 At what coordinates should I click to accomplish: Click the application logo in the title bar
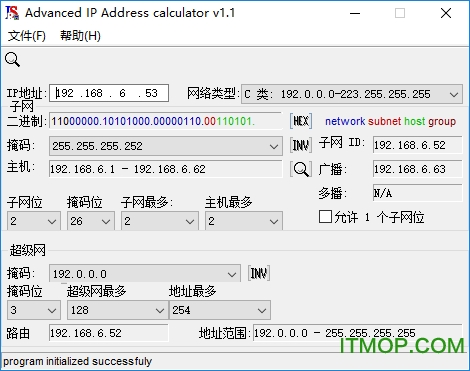coord(12,13)
